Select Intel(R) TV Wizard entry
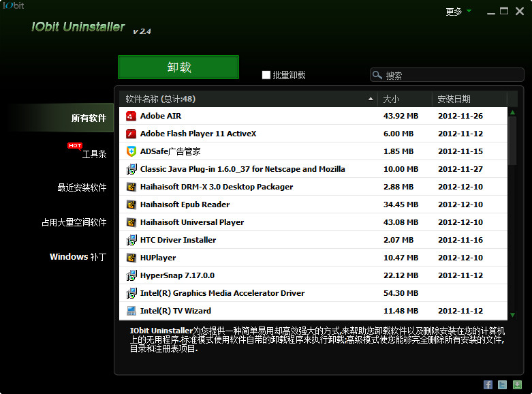The width and height of the screenshot is (532, 394). click(176, 310)
